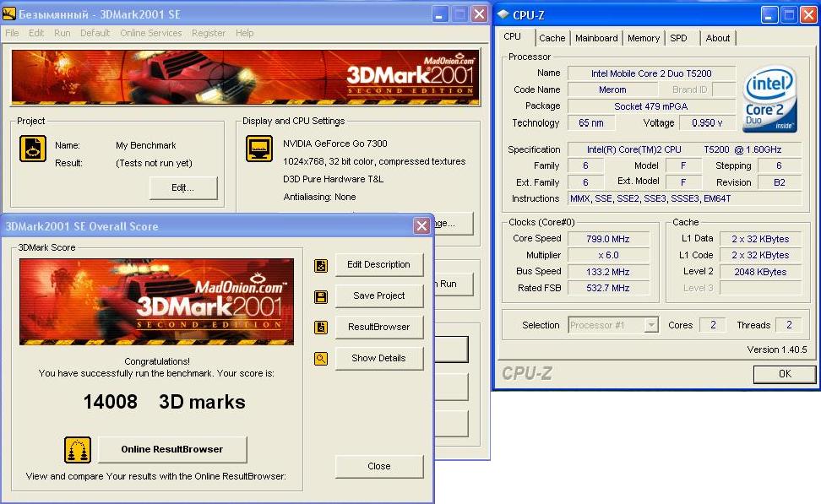
Task: Click the Antialiasing: None text
Action: coord(319,197)
